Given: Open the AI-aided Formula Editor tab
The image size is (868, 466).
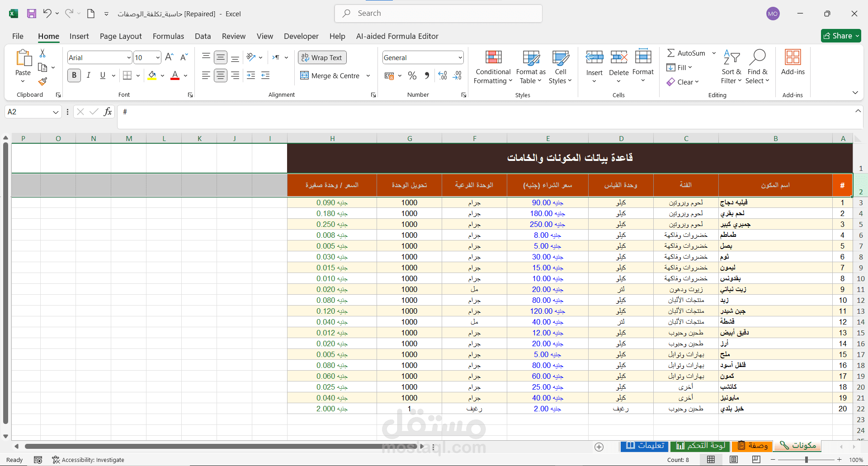Looking at the screenshot, I should pyautogui.click(x=397, y=36).
